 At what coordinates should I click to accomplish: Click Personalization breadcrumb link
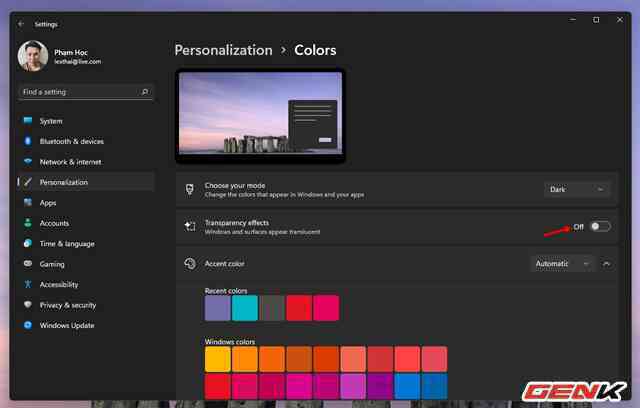pyautogui.click(x=223, y=50)
